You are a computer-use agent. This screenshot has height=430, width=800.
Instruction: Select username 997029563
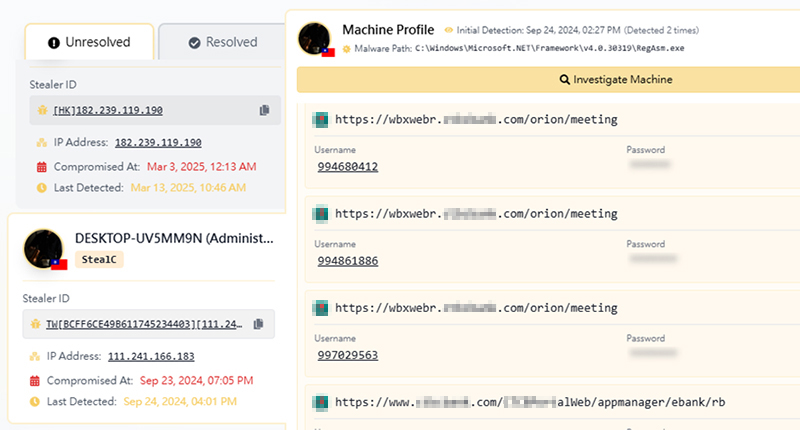[x=348, y=355]
